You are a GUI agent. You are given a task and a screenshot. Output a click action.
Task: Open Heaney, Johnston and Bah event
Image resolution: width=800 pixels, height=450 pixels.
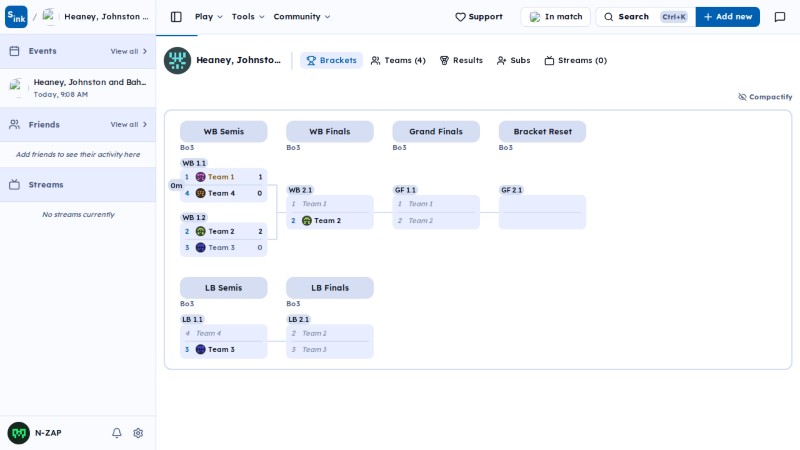pos(78,88)
